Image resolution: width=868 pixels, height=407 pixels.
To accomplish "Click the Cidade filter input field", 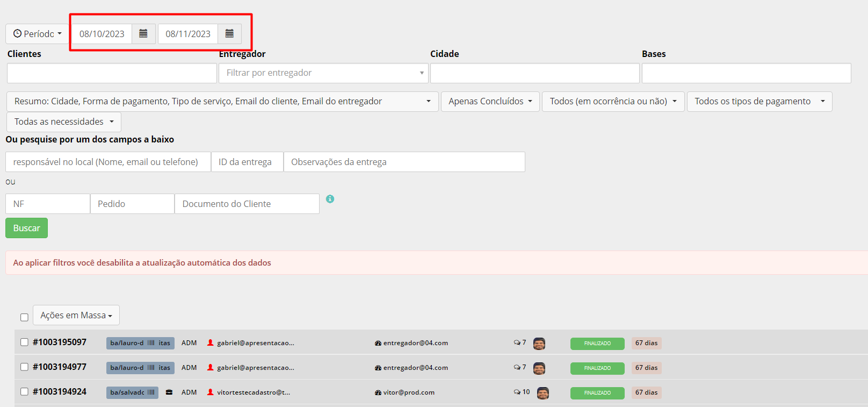I will tap(535, 73).
